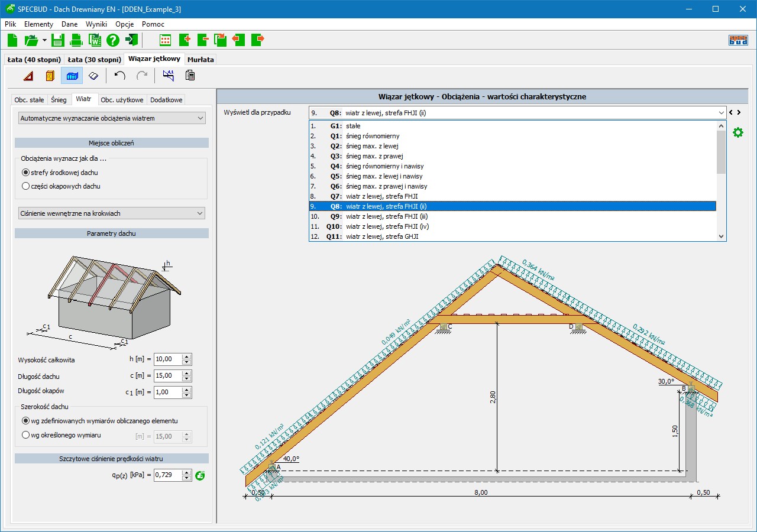Click the qp(z) pressure input field
The height and width of the screenshot is (532, 757).
pos(167,475)
